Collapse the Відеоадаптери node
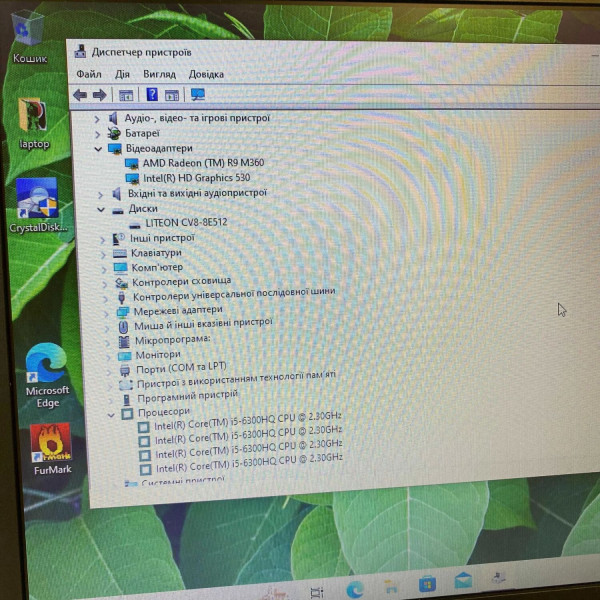600x600 pixels. point(98,149)
